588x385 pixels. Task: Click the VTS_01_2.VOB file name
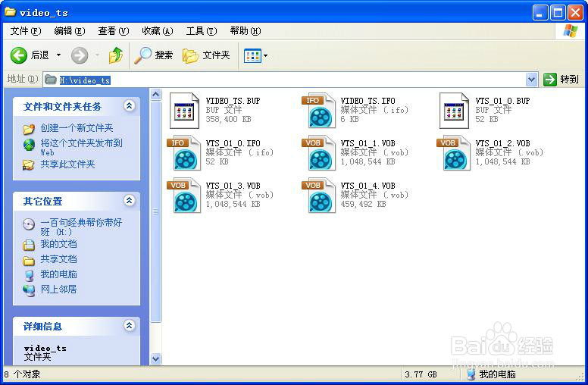pyautogui.click(x=502, y=143)
